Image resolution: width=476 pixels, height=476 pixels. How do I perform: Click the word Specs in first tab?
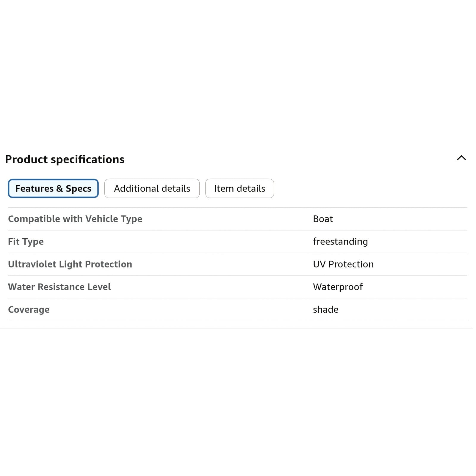pyautogui.click(x=79, y=189)
